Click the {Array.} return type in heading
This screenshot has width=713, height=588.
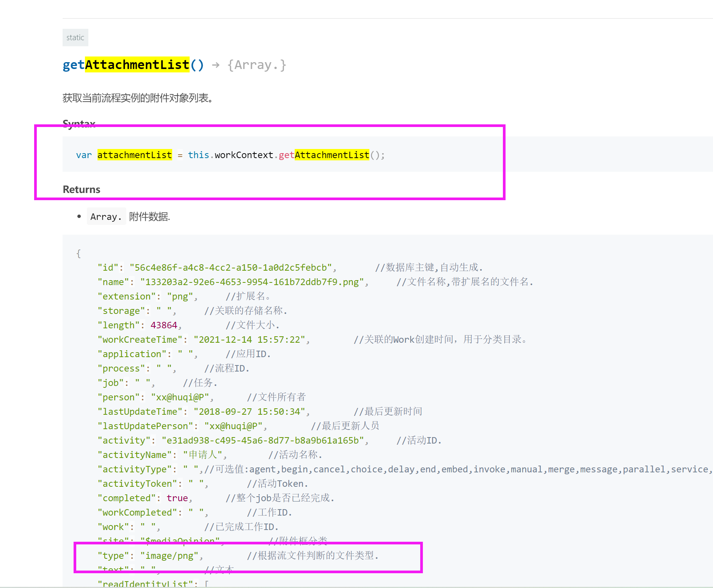point(256,65)
